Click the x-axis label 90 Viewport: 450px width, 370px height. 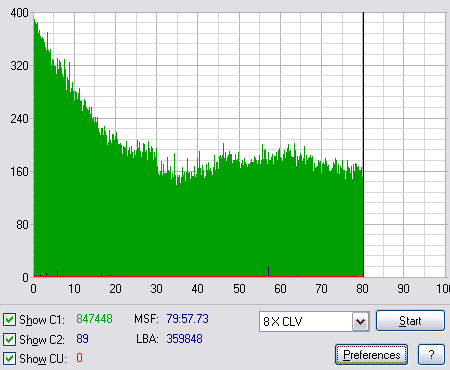(x=403, y=289)
